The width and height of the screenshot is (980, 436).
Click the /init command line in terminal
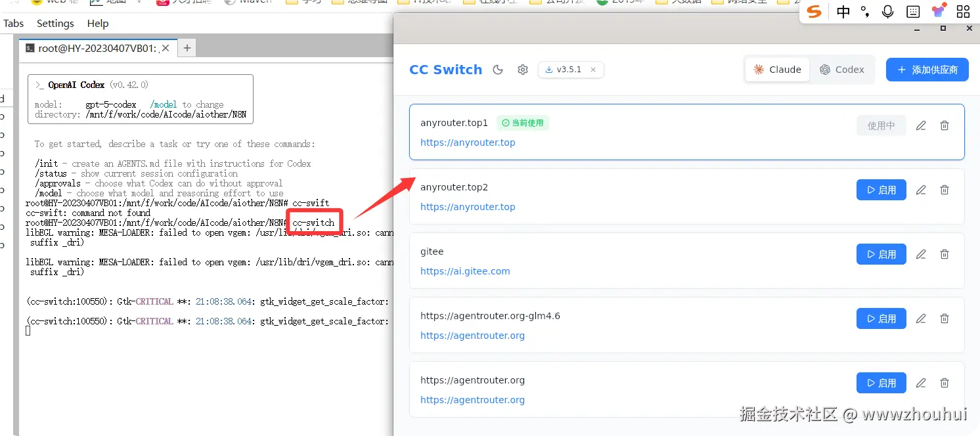point(173,163)
